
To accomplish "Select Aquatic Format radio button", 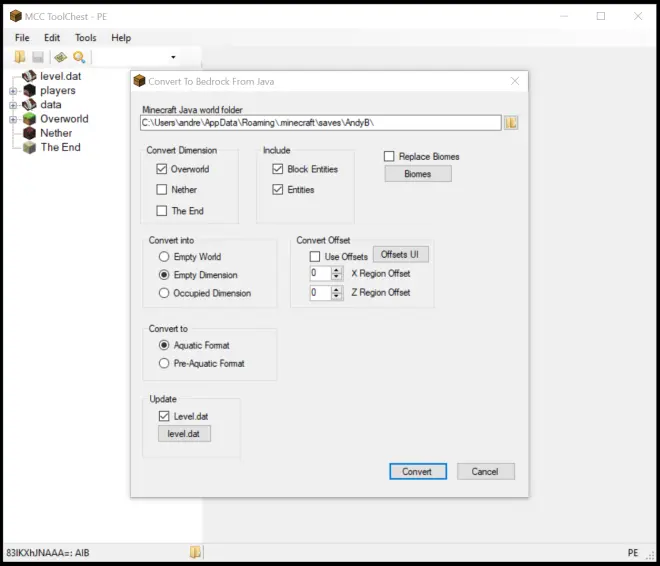I will pos(164,345).
